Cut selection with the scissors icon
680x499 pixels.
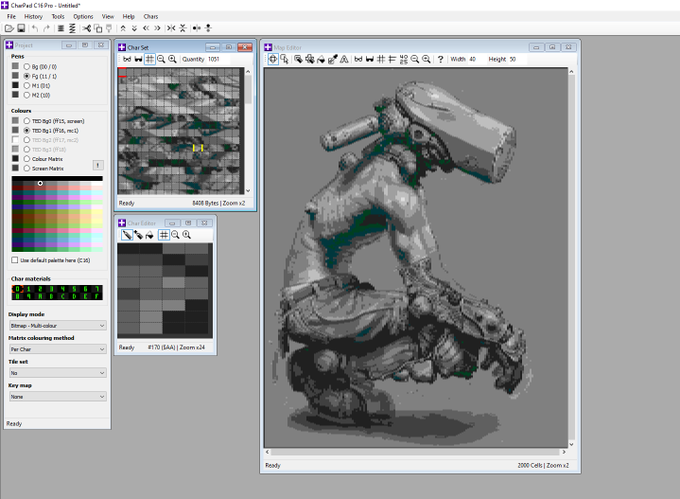87,29
